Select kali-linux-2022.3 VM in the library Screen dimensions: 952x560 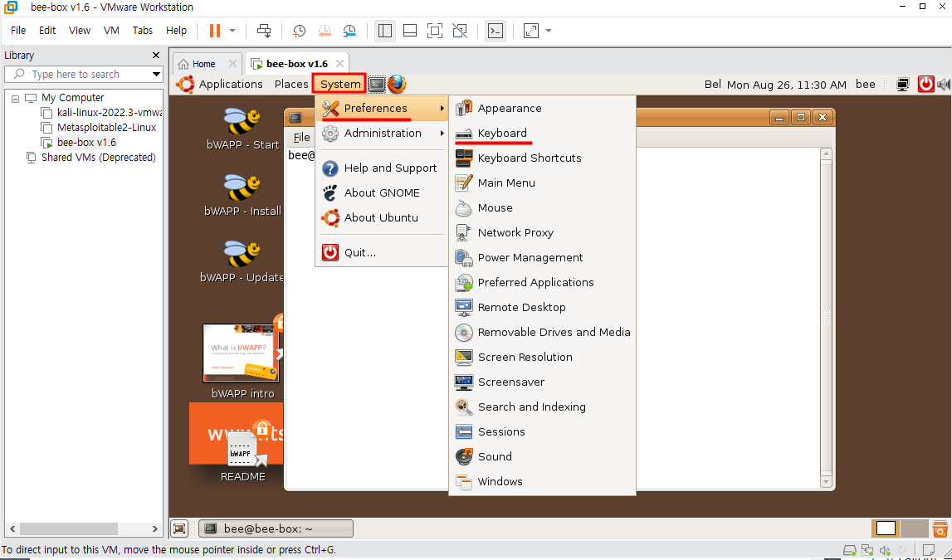pos(101,112)
